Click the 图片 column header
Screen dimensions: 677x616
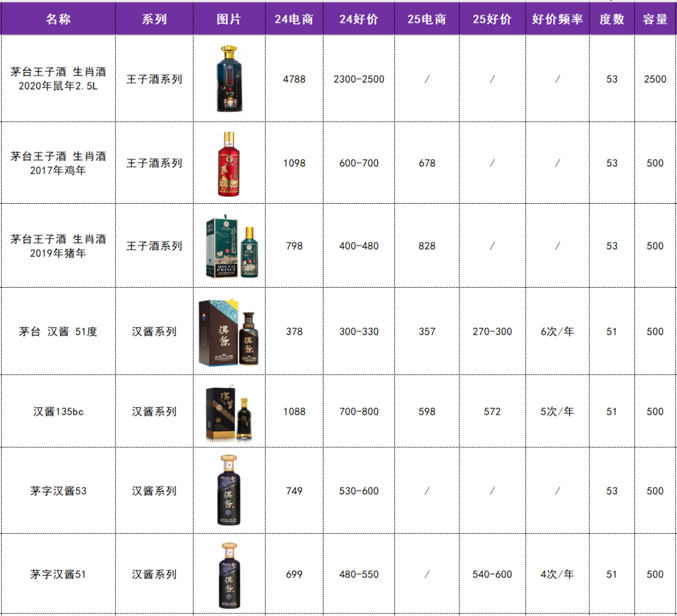point(229,19)
